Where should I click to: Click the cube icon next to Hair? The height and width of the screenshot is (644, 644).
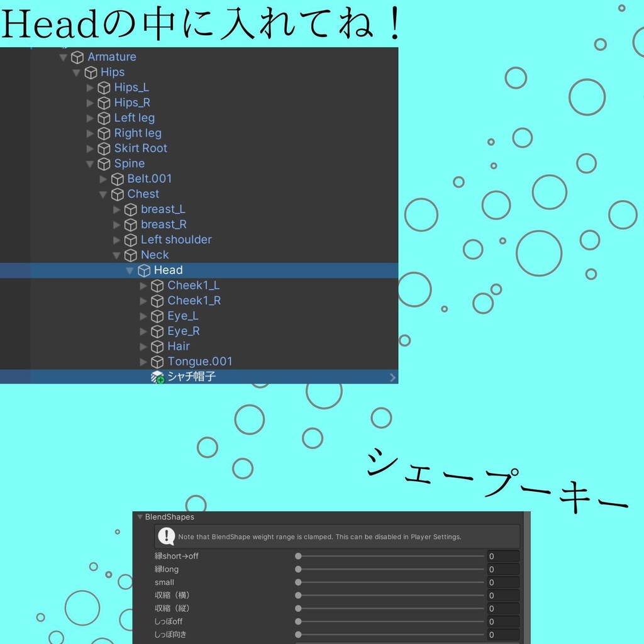click(157, 346)
